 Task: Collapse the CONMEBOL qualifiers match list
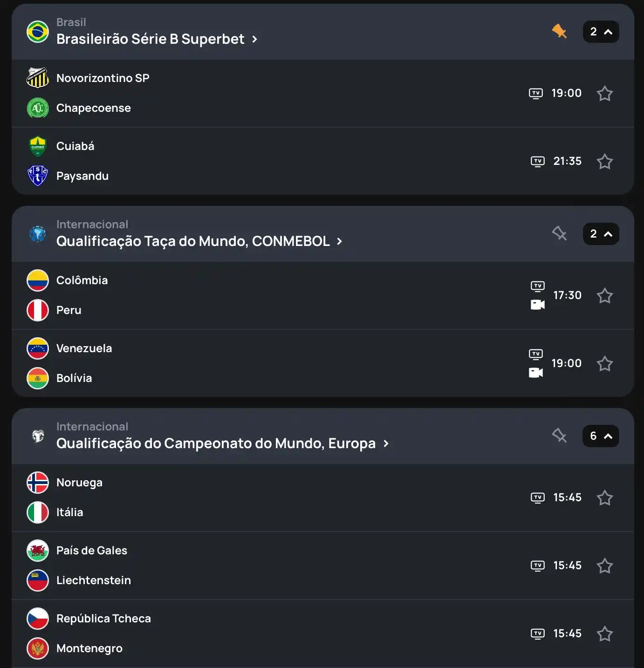pos(601,234)
